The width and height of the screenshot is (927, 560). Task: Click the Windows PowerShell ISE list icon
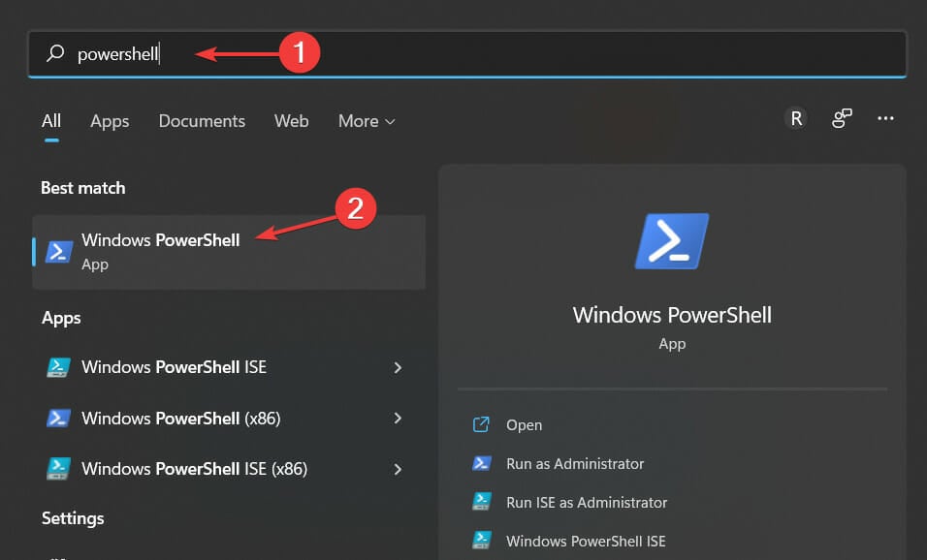pyautogui.click(x=58, y=367)
